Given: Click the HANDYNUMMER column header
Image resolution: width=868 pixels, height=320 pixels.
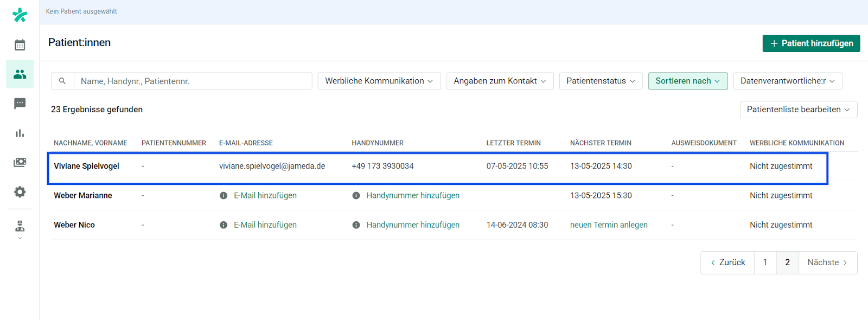Looking at the screenshot, I should (378, 143).
